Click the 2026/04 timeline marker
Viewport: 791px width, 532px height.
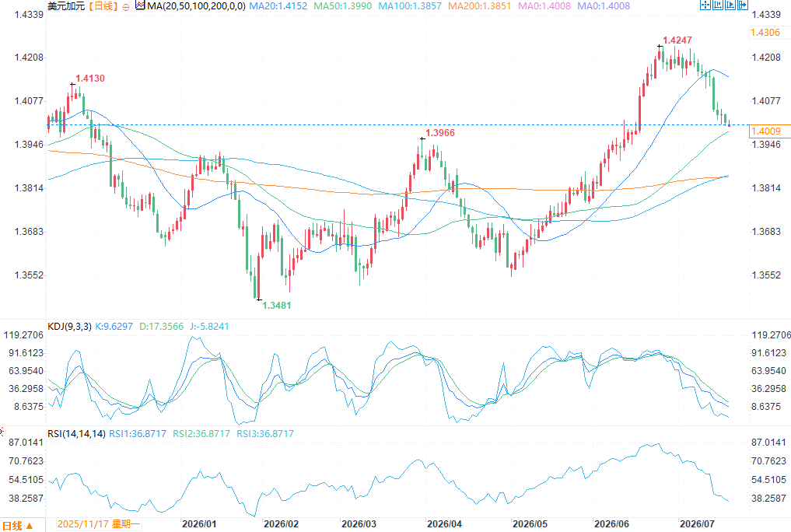pyautogui.click(x=444, y=524)
